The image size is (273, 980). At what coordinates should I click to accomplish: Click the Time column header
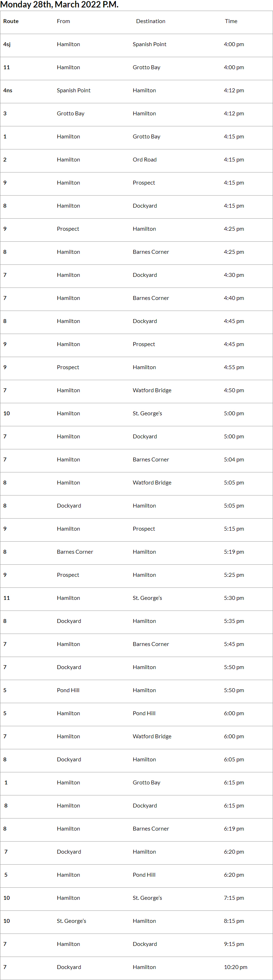231,21
